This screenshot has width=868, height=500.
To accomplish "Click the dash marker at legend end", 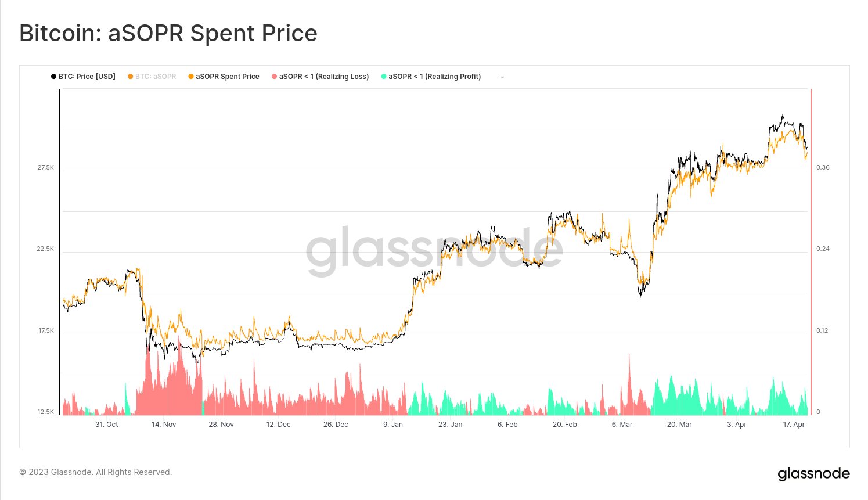I will click(x=502, y=77).
